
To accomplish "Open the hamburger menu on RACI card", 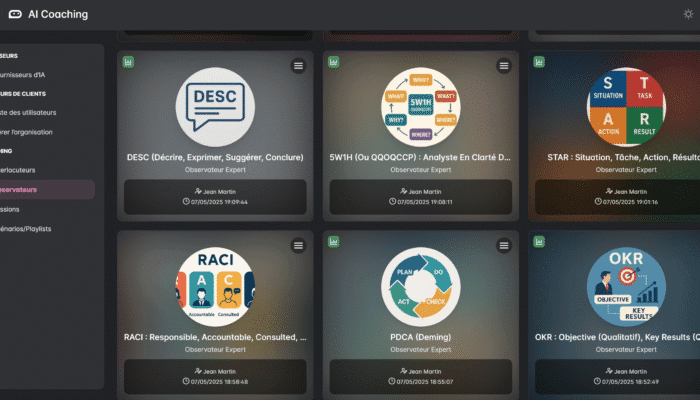I will coord(298,246).
